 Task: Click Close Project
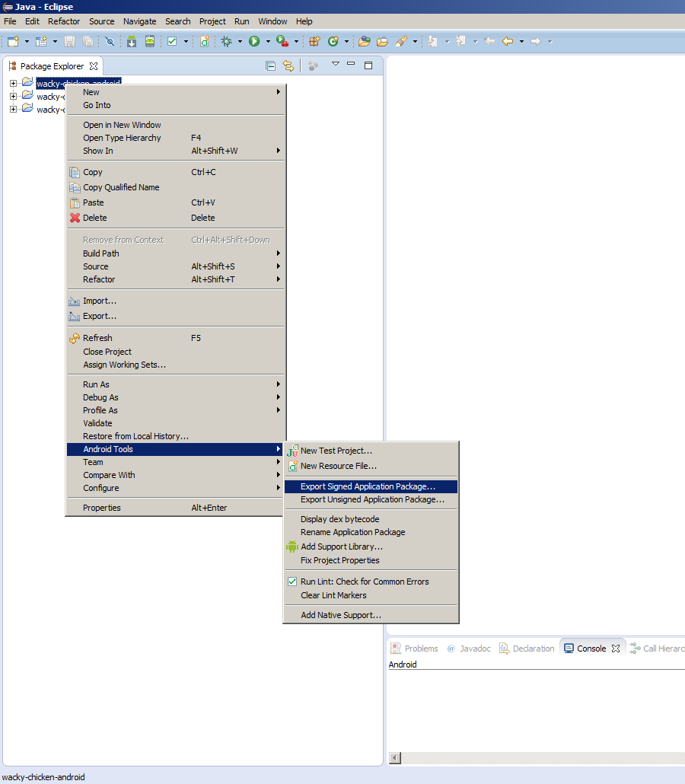pos(176,352)
